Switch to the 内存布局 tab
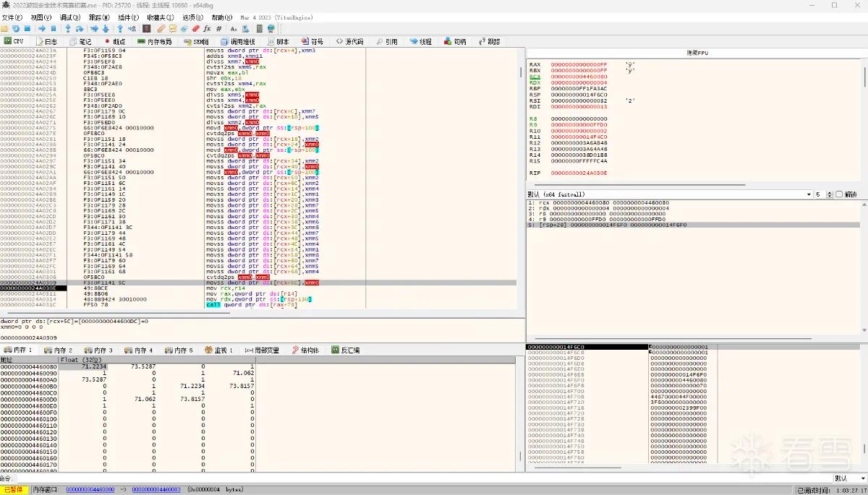The height and width of the screenshot is (495, 868). [155, 42]
